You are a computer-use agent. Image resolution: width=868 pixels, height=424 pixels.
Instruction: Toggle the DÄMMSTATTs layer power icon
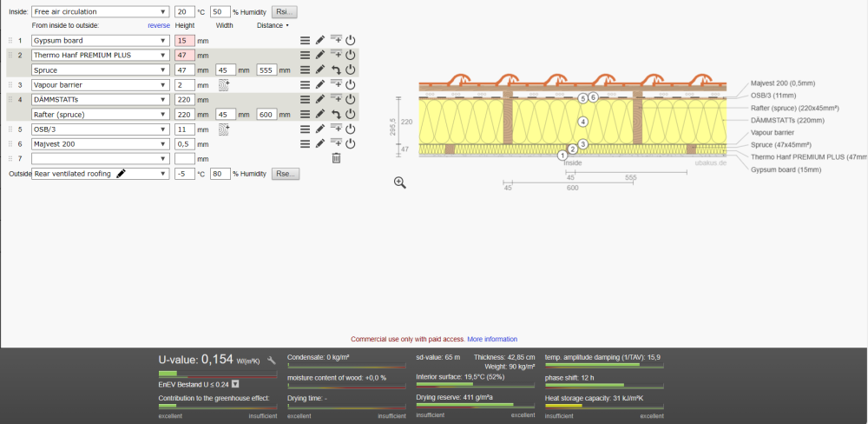[350, 99]
